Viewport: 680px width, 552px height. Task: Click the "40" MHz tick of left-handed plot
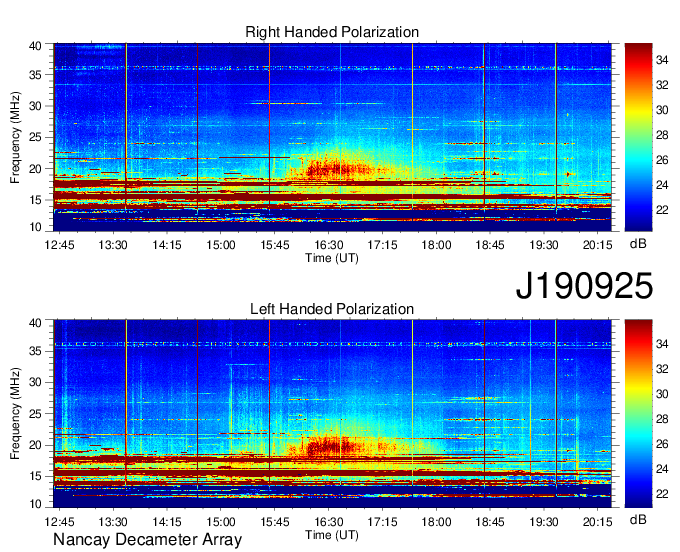tap(36, 323)
